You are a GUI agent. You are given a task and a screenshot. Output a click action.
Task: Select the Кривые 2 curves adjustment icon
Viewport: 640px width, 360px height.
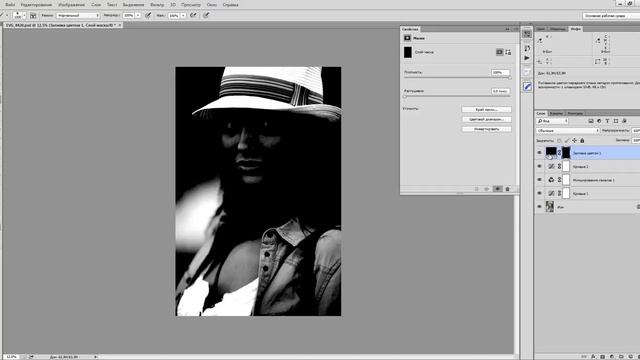(x=551, y=166)
